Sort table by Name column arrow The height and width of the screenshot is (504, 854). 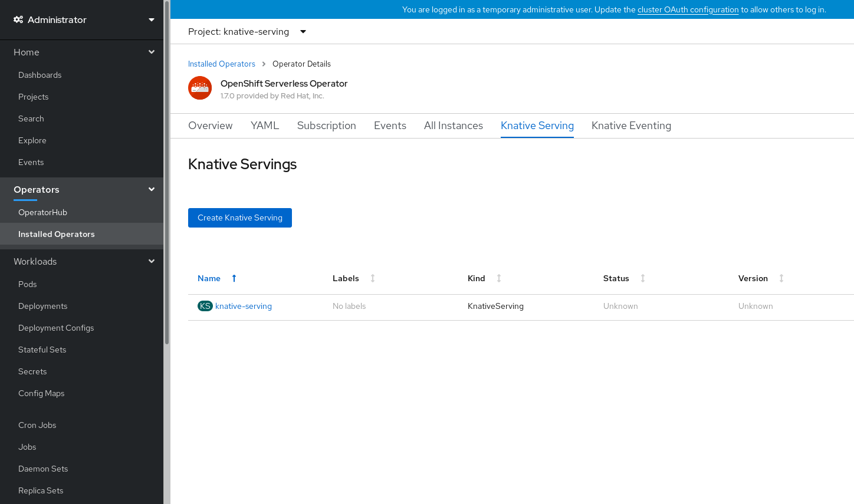234,278
